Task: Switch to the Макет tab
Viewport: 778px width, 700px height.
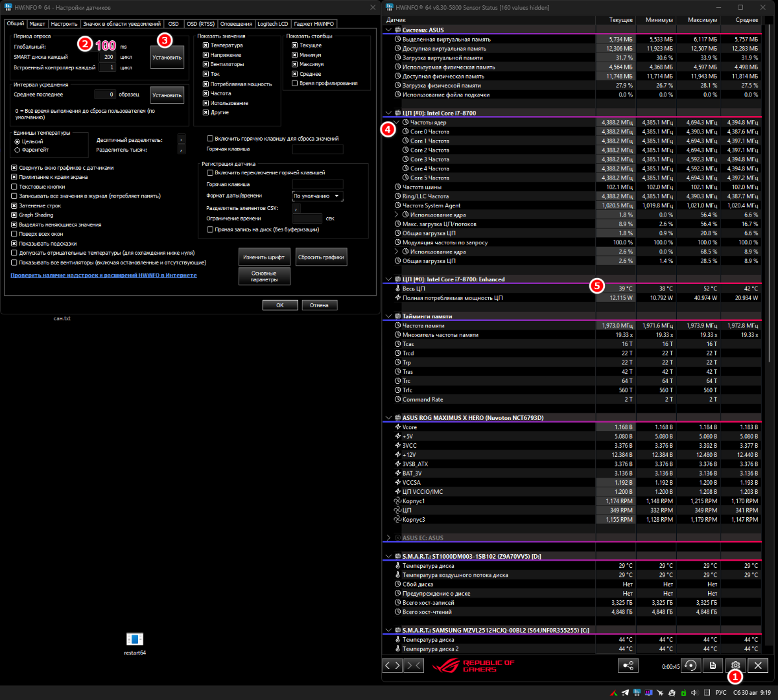Action: point(38,24)
